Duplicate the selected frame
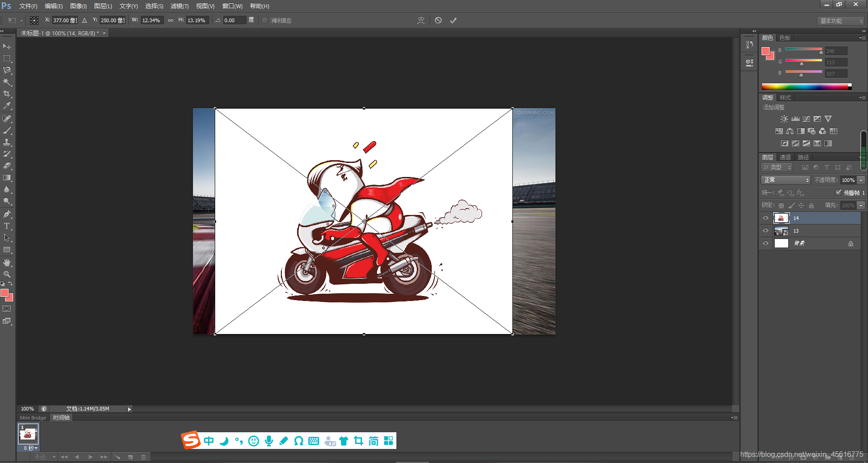 pos(130,457)
